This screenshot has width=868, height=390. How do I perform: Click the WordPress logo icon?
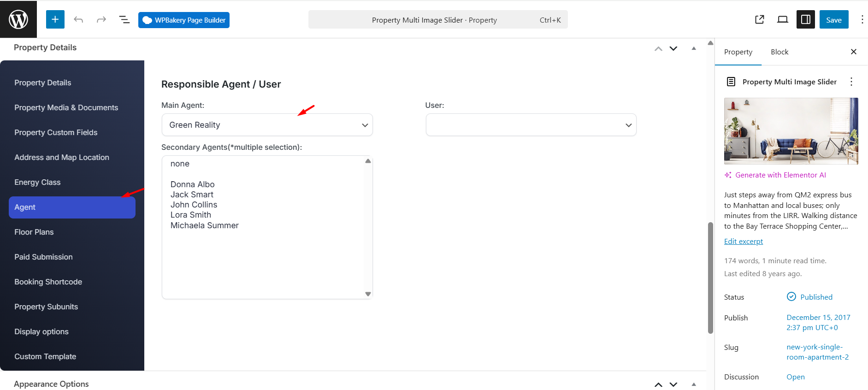[x=18, y=19]
